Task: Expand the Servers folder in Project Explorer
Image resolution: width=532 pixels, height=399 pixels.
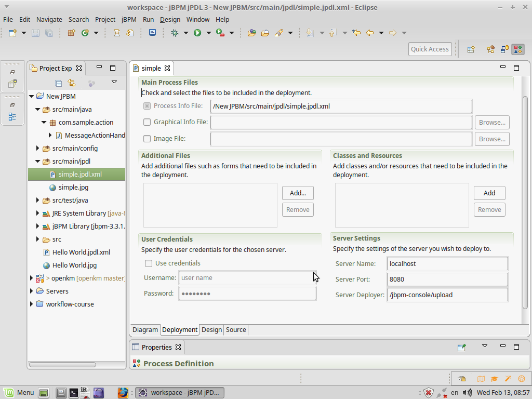Action: [x=31, y=291]
